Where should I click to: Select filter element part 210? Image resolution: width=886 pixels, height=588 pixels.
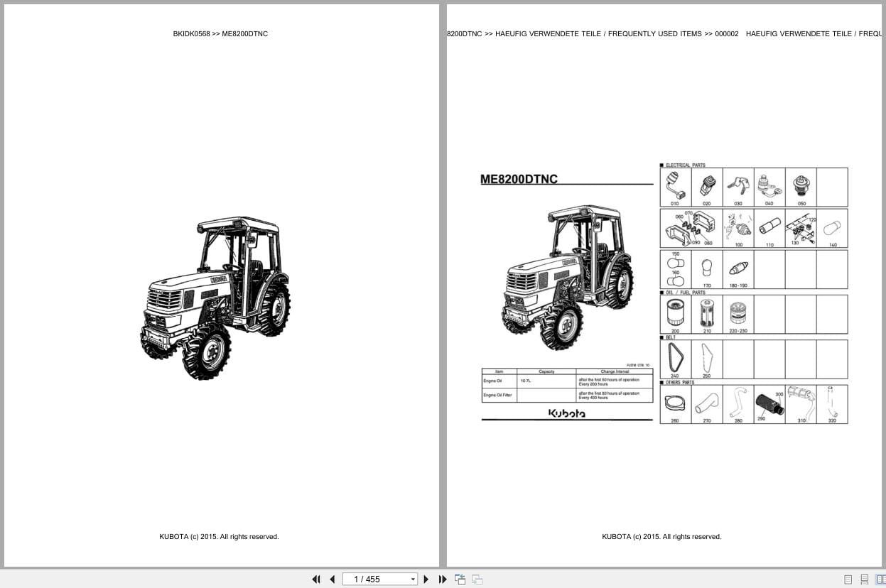(707, 315)
